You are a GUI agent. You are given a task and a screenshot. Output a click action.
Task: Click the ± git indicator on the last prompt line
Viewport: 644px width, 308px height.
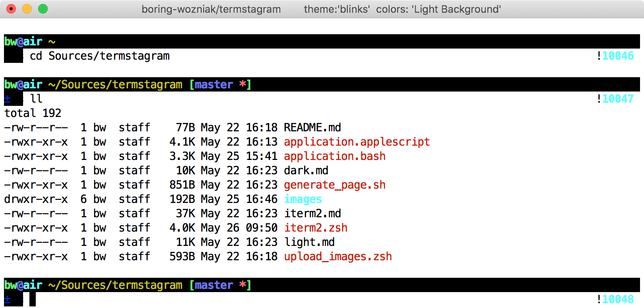(x=8, y=299)
